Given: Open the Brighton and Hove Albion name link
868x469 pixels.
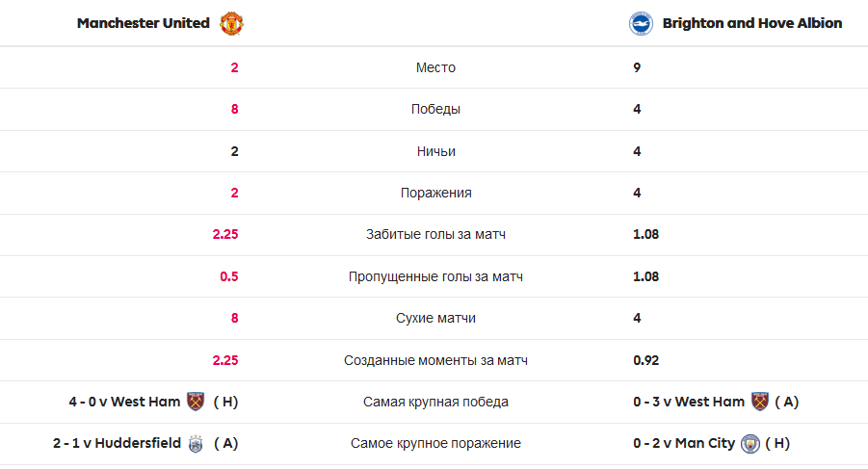Looking at the screenshot, I should (x=752, y=23).
